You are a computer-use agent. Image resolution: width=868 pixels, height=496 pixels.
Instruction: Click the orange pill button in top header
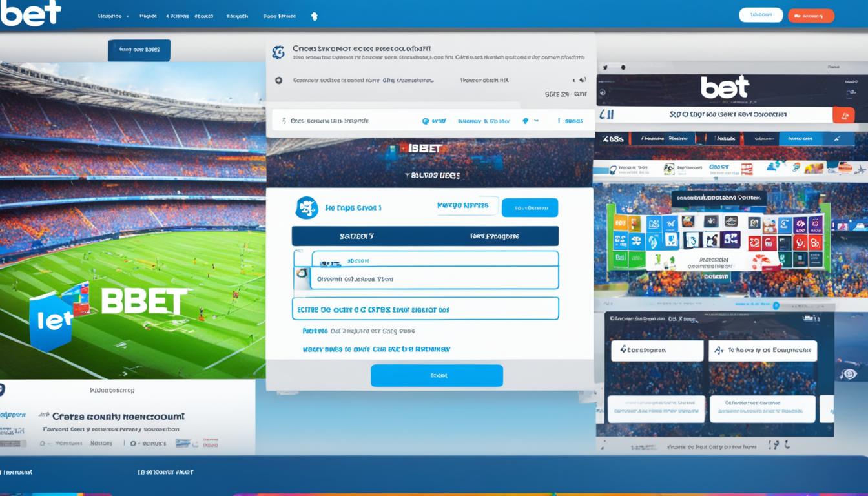click(x=811, y=15)
